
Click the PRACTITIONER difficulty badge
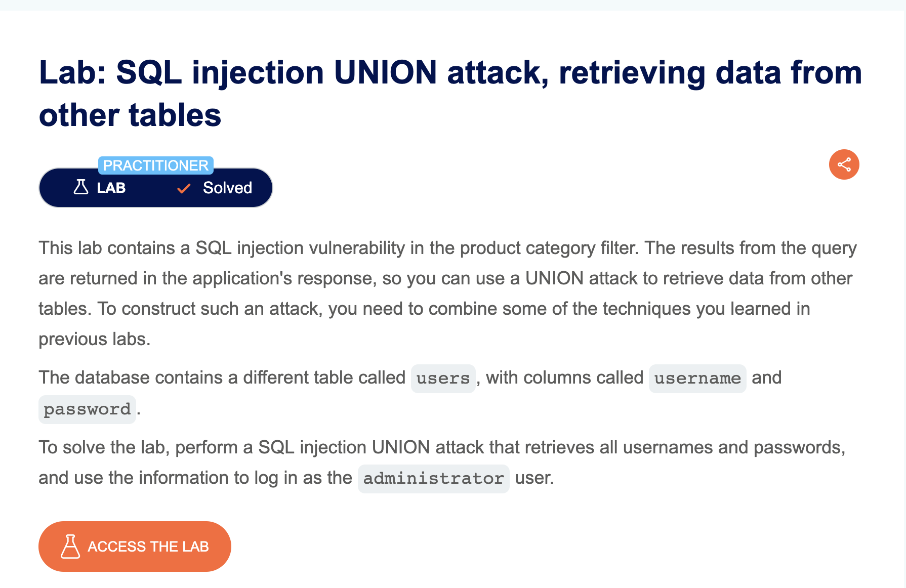pos(156,165)
